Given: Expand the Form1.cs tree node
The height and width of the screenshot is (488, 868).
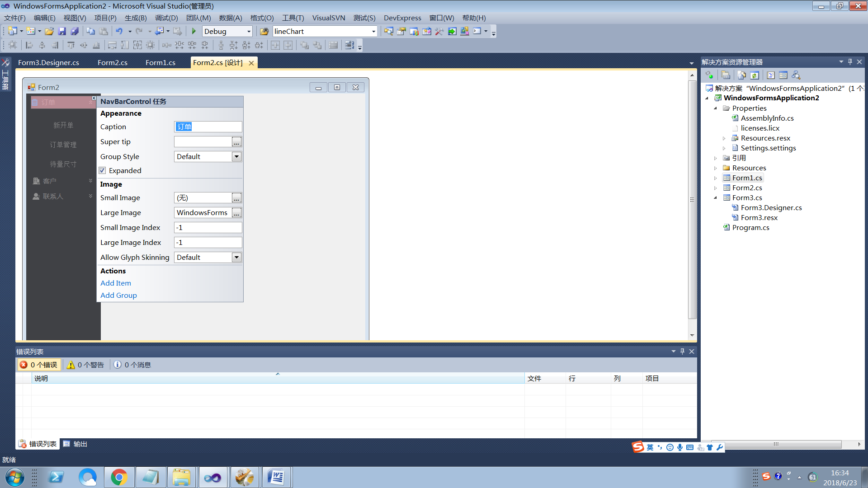Looking at the screenshot, I should [715, 178].
